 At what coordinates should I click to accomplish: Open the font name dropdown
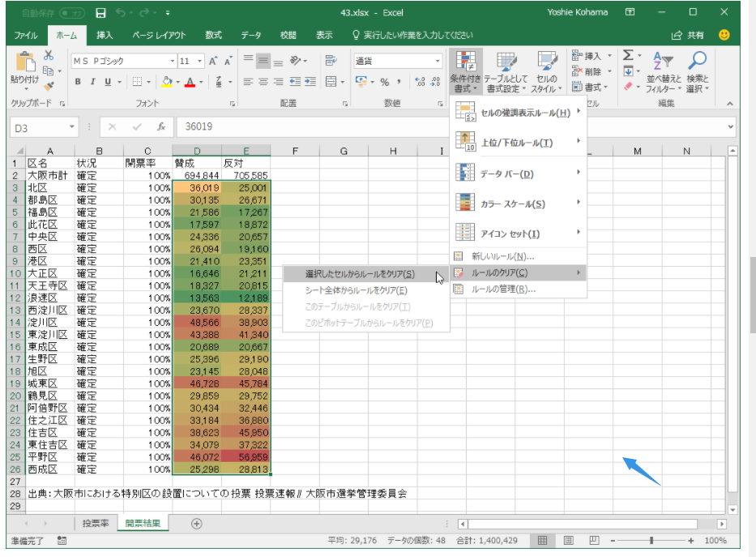point(172,62)
